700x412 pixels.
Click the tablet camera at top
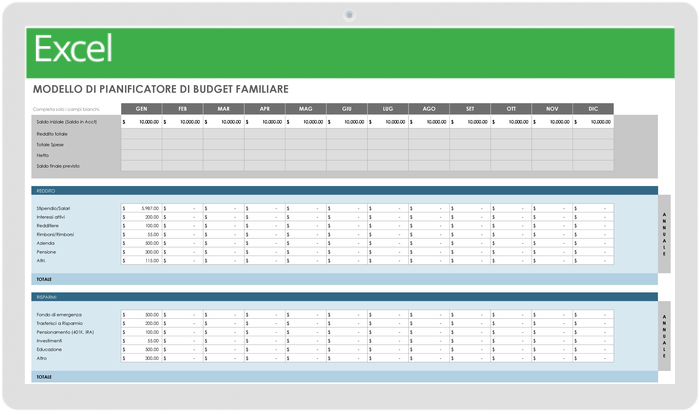coord(349,15)
